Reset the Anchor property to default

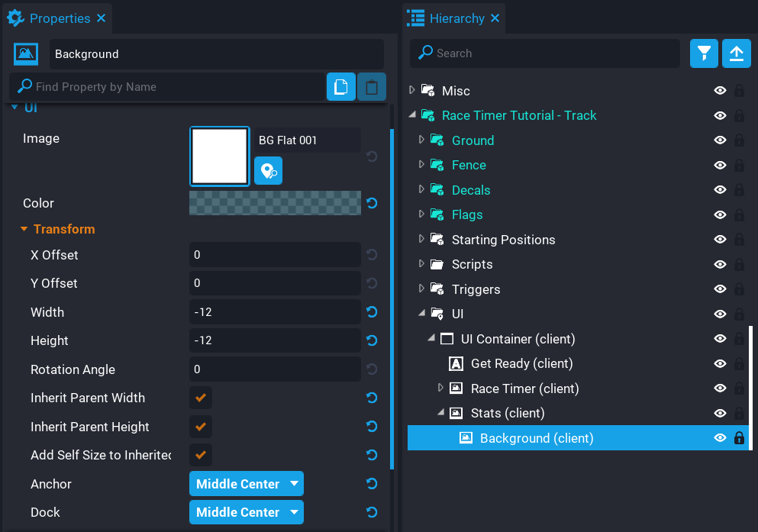pos(372,484)
